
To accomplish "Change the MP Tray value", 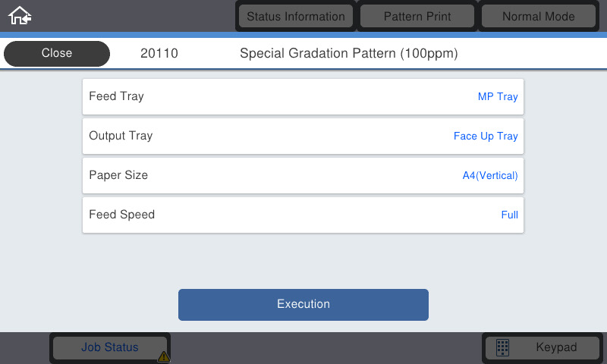I will [498, 97].
